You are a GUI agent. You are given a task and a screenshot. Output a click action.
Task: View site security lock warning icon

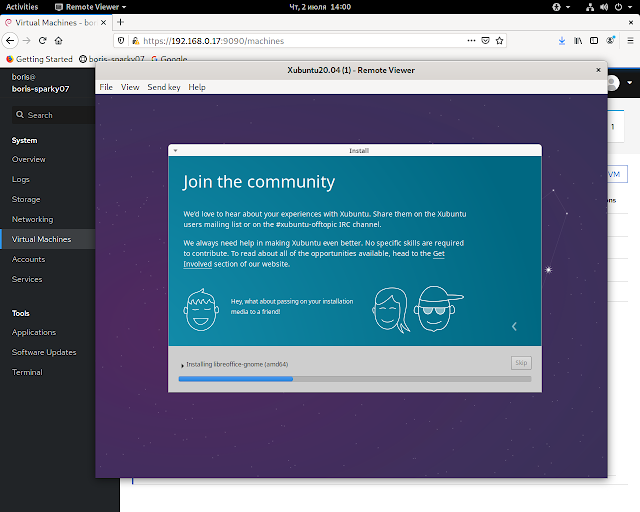pyautogui.click(x=135, y=40)
